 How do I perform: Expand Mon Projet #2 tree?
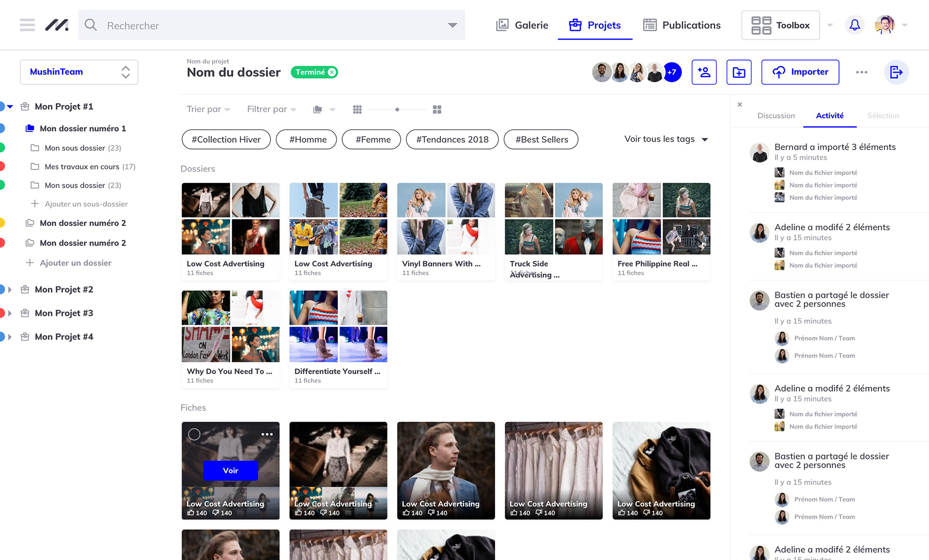pos(10,290)
